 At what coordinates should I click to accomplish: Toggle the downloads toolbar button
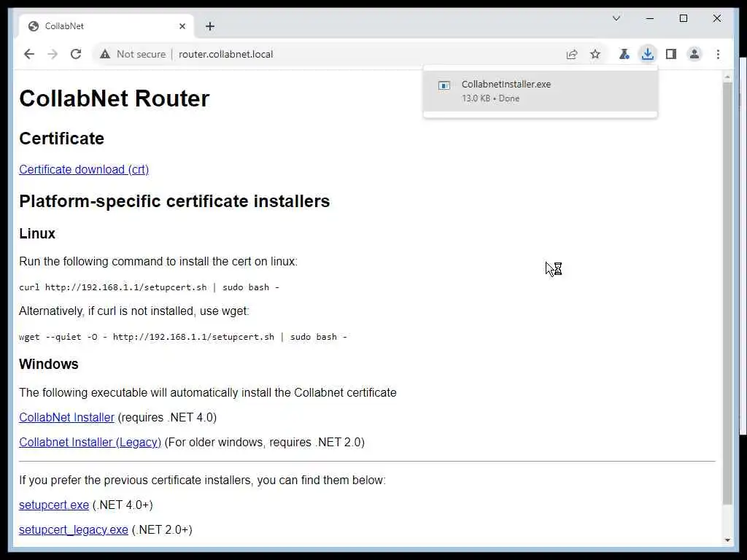click(x=648, y=54)
